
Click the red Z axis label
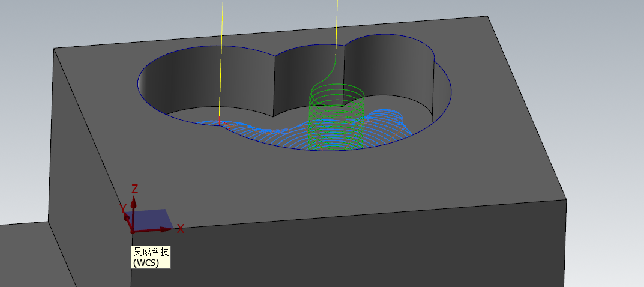point(134,189)
